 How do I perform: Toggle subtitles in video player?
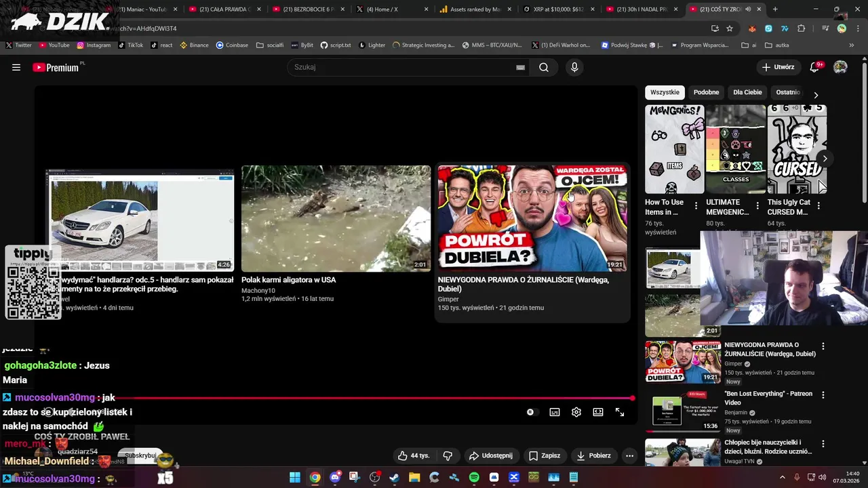coord(555,412)
